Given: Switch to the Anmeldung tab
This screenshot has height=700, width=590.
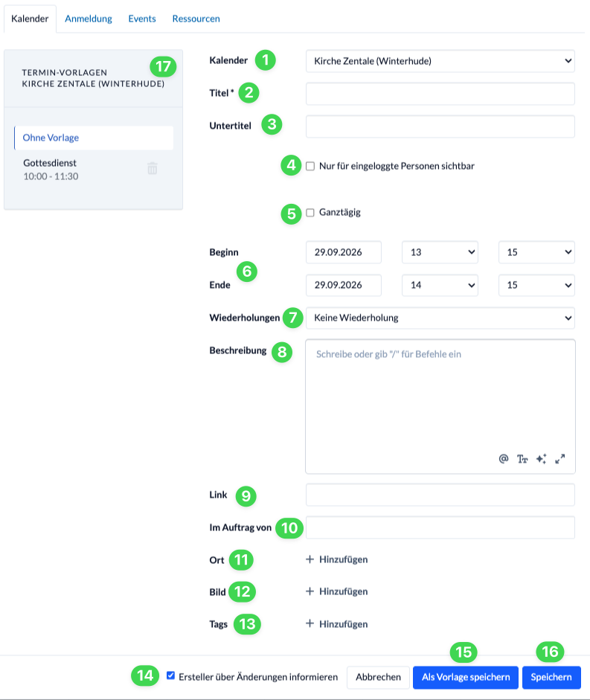Looking at the screenshot, I should click(89, 19).
